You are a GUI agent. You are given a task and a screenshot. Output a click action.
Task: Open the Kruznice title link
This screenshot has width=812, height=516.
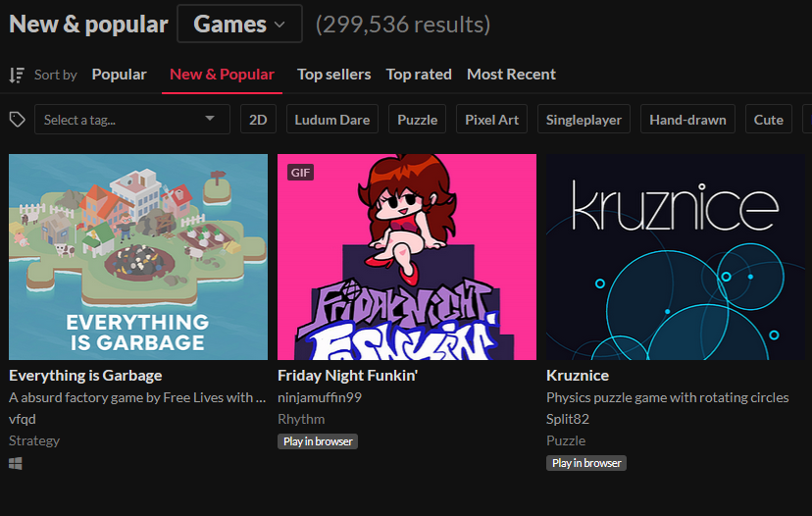tap(578, 376)
